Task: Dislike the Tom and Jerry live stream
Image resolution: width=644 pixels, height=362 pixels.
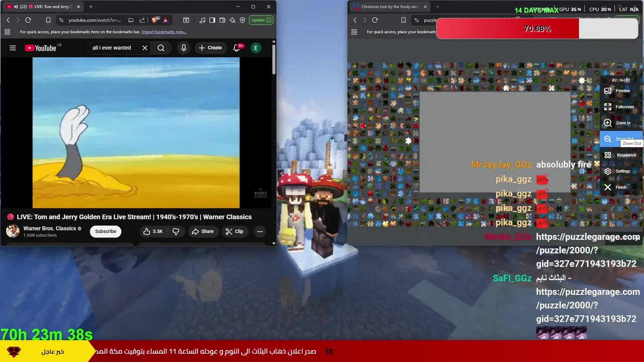Action: coord(176,231)
